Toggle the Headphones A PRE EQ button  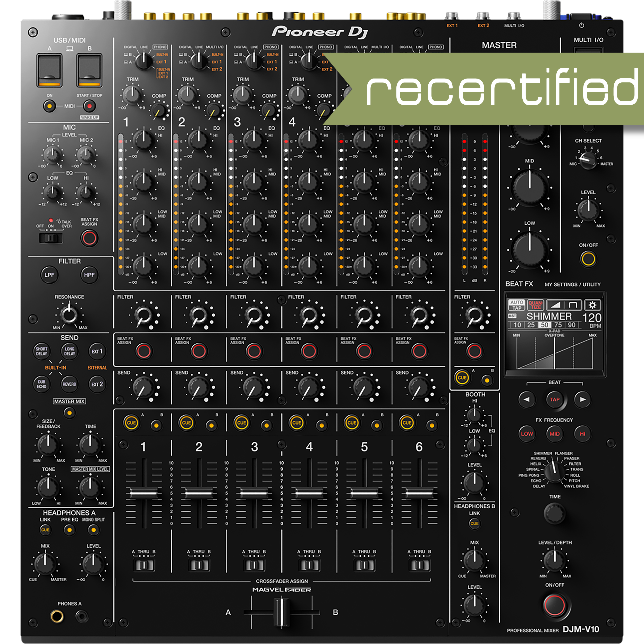pyautogui.click(x=69, y=530)
